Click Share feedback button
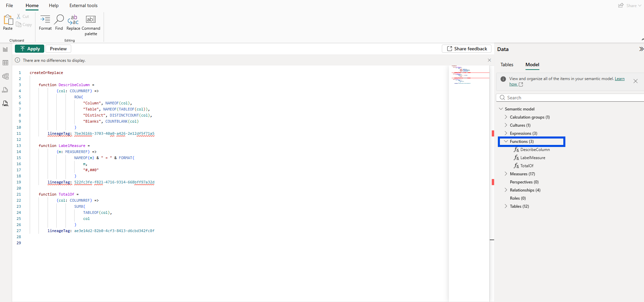 click(x=467, y=49)
